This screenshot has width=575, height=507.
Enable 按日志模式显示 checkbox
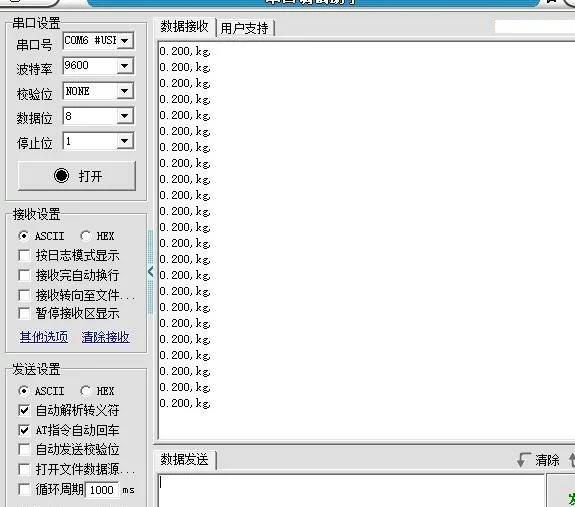click(24, 256)
